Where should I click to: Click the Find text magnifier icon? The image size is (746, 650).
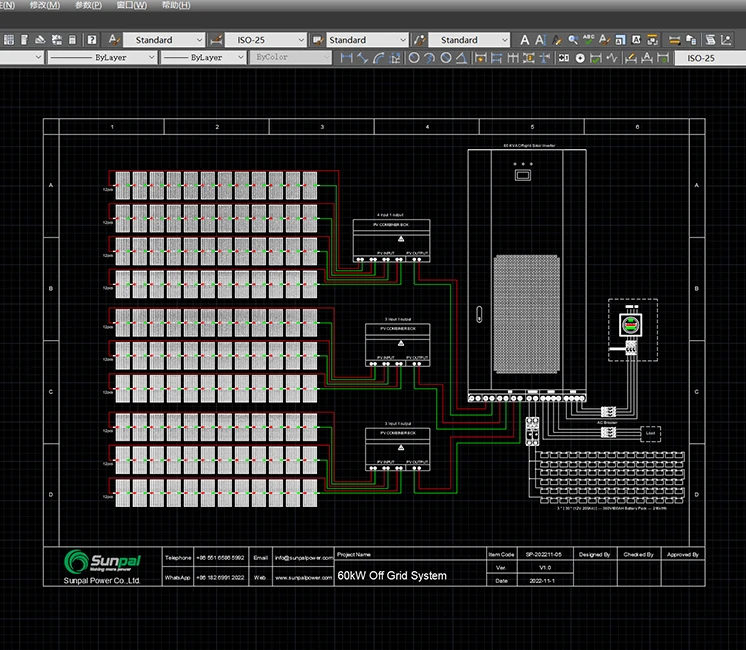click(573, 39)
